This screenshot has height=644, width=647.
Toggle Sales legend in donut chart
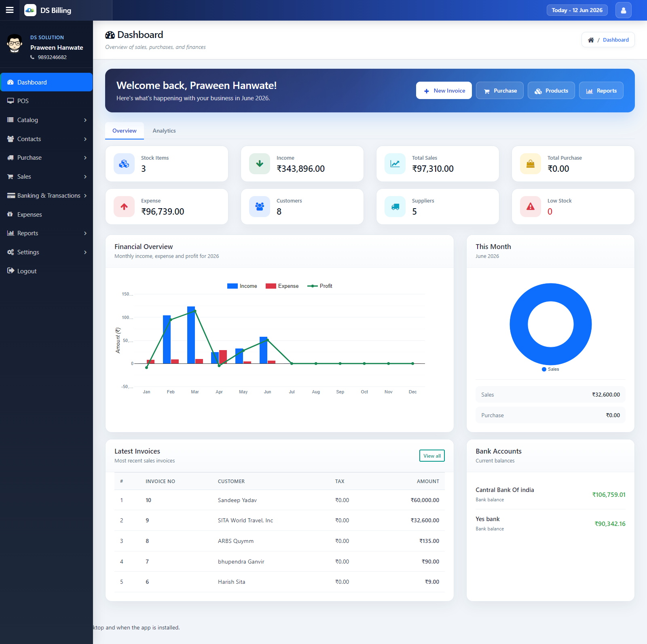point(550,369)
